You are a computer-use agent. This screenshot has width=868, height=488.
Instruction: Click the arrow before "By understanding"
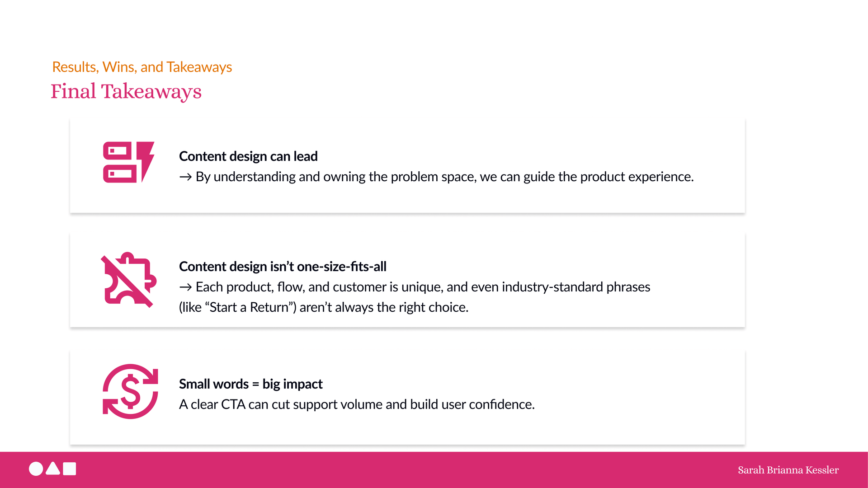(x=185, y=177)
